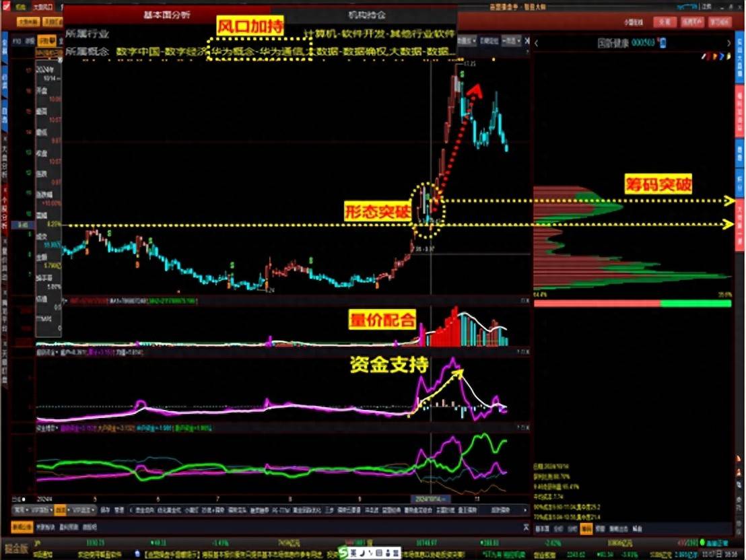Click the stock name 国新健康
This screenshot has width=746, height=560.
(x=613, y=43)
